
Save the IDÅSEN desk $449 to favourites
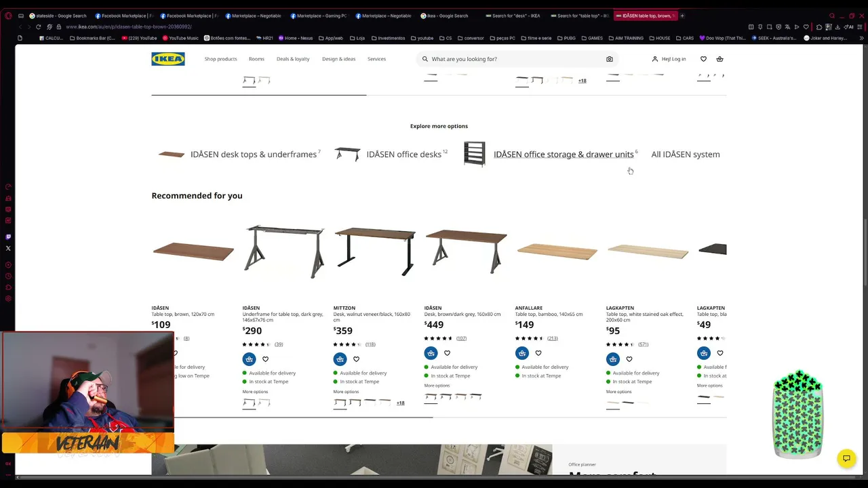click(x=448, y=353)
